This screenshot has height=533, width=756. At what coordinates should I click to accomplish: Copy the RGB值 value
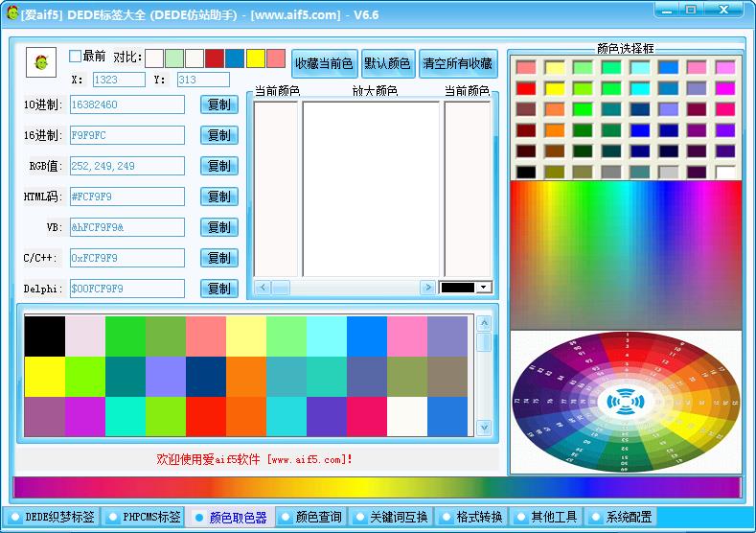click(219, 166)
